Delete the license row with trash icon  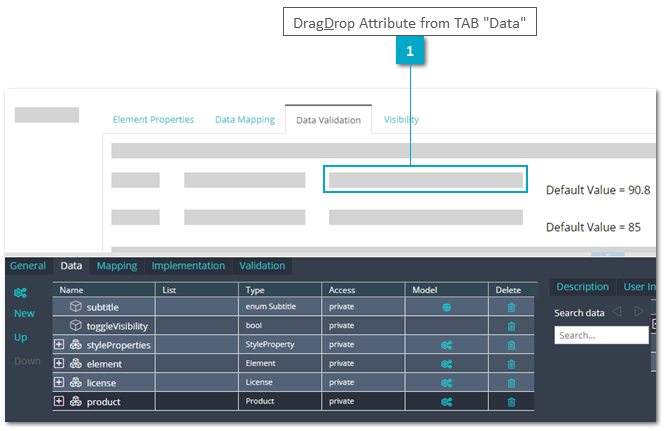tap(511, 383)
